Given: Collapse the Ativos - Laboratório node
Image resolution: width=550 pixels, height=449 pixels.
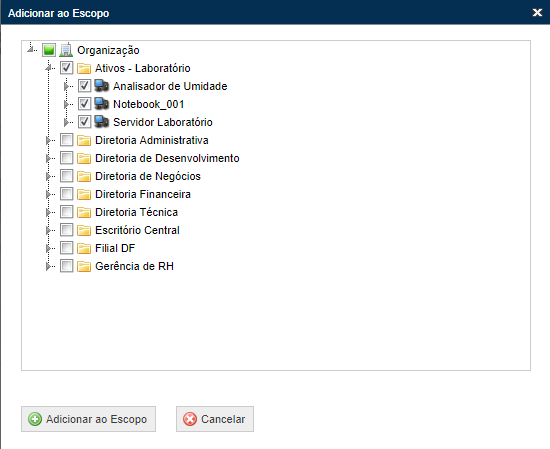Looking at the screenshot, I should tap(48, 68).
